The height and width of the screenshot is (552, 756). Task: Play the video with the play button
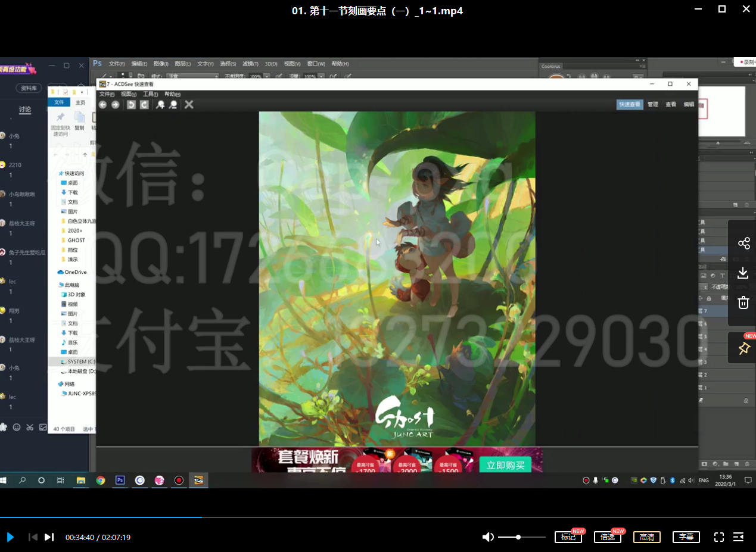click(10, 537)
